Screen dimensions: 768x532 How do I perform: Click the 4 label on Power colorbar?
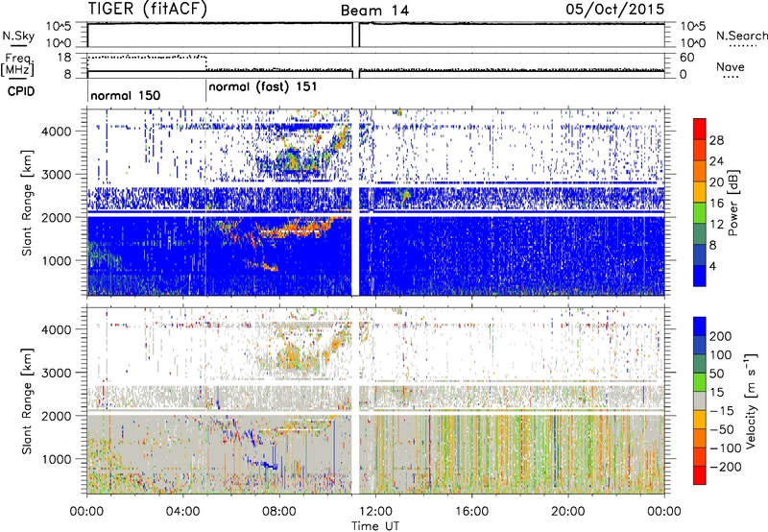(x=712, y=266)
